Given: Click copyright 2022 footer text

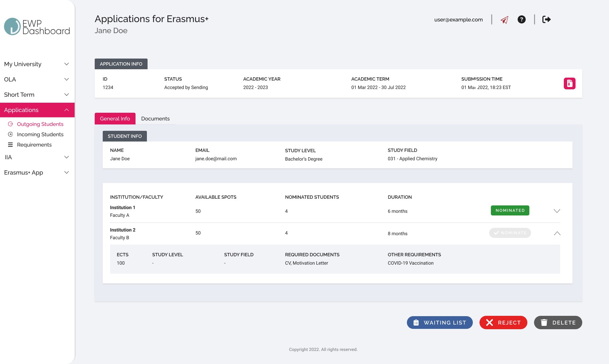Looking at the screenshot, I should (323, 349).
